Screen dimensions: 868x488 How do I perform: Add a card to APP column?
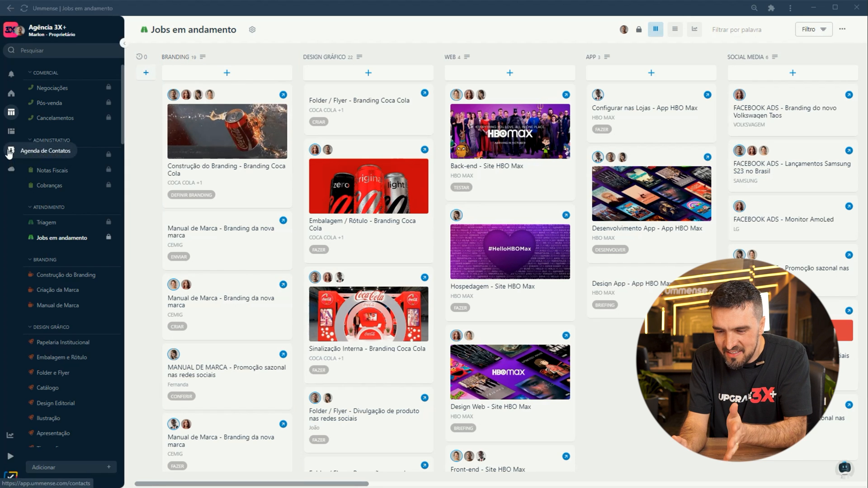tap(651, 73)
